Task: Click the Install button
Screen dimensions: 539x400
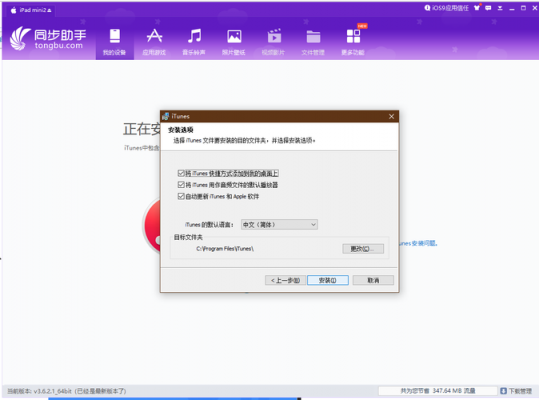Action: [328, 280]
